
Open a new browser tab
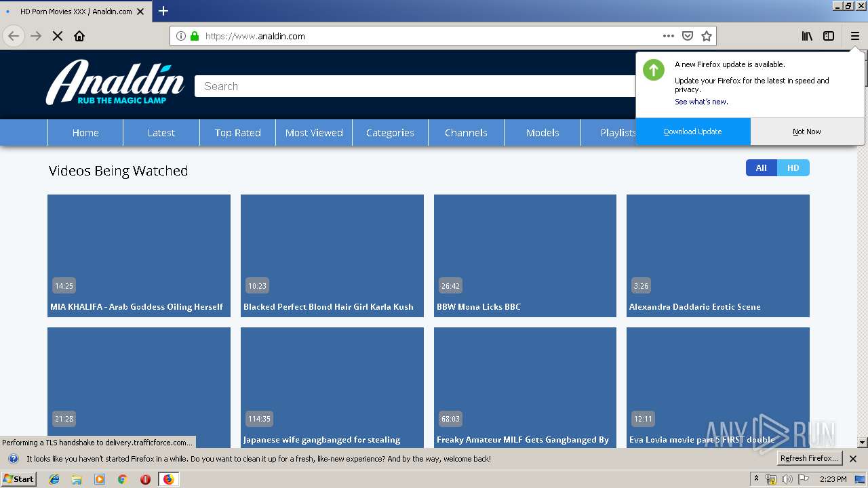click(x=163, y=11)
